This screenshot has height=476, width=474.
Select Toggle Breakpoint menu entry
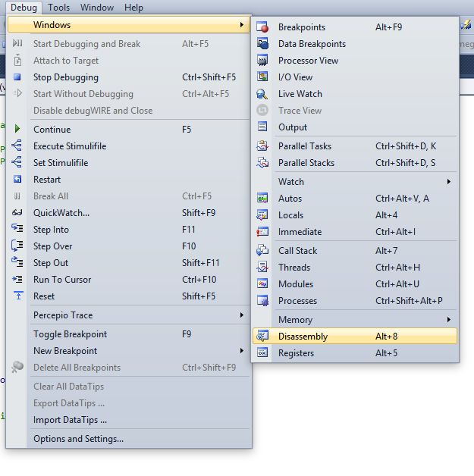pyautogui.click(x=129, y=334)
